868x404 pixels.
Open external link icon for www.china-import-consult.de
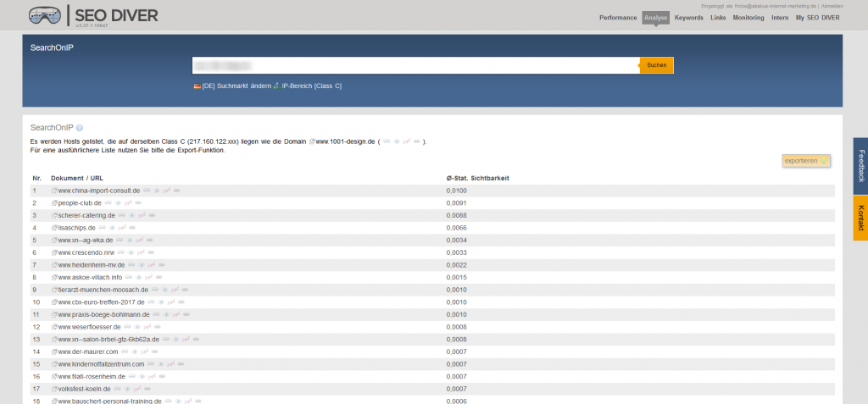(54, 191)
